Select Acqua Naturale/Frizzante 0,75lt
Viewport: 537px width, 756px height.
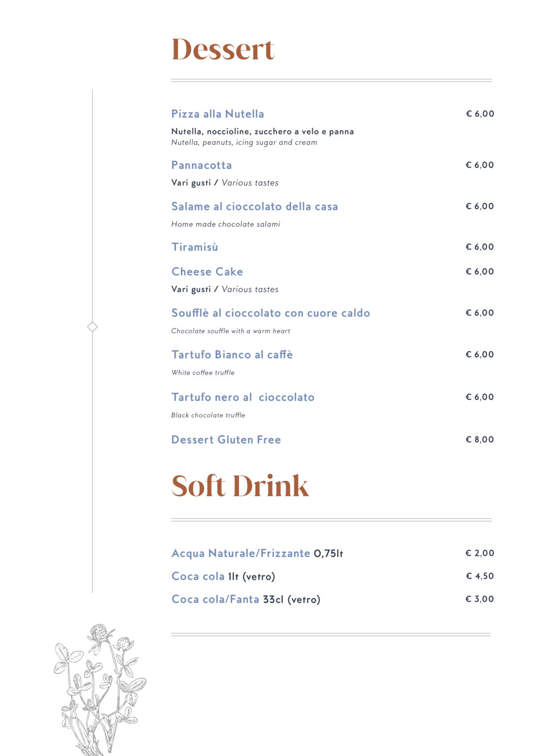257,554
